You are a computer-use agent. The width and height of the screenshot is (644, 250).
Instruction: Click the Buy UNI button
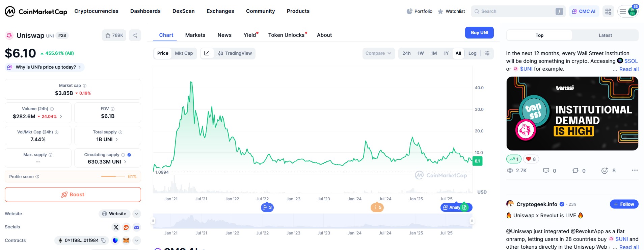pos(479,33)
